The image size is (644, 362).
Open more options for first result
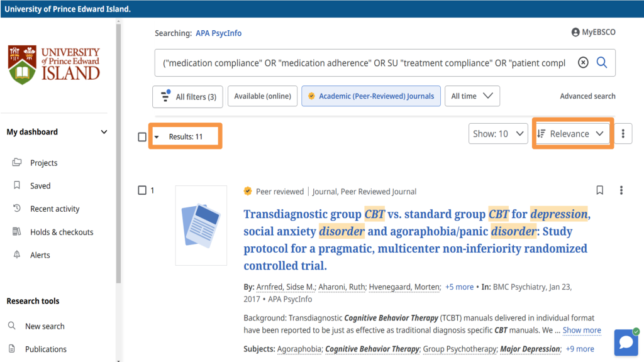click(x=621, y=190)
